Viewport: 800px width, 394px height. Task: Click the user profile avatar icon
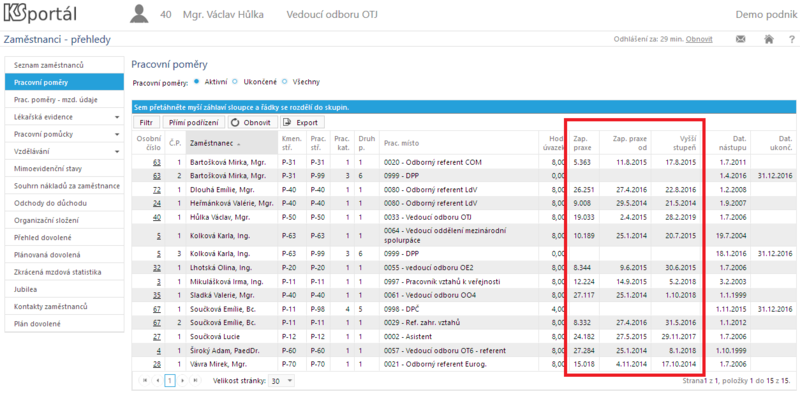139,14
